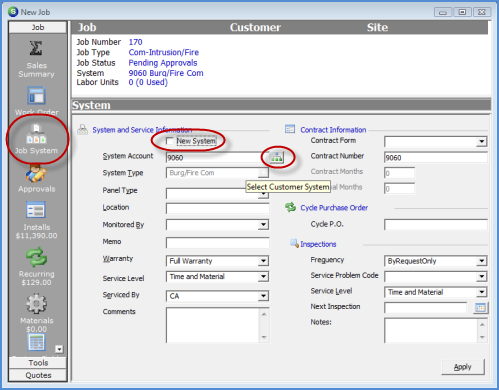Click the Contract Information section icon

pos(290,129)
